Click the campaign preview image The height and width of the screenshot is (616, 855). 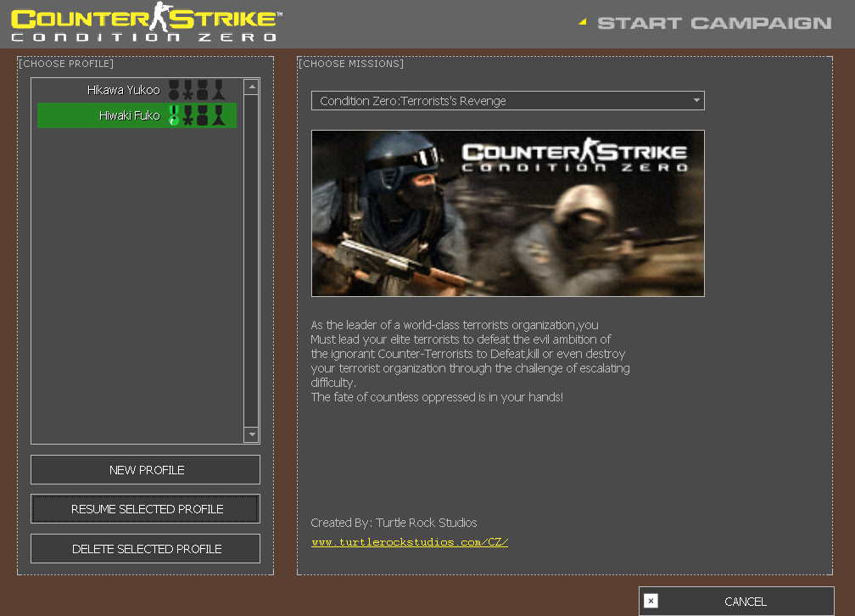tap(507, 213)
